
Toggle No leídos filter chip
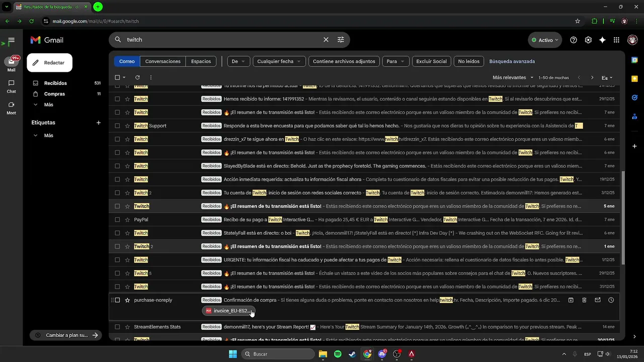[468, 61]
